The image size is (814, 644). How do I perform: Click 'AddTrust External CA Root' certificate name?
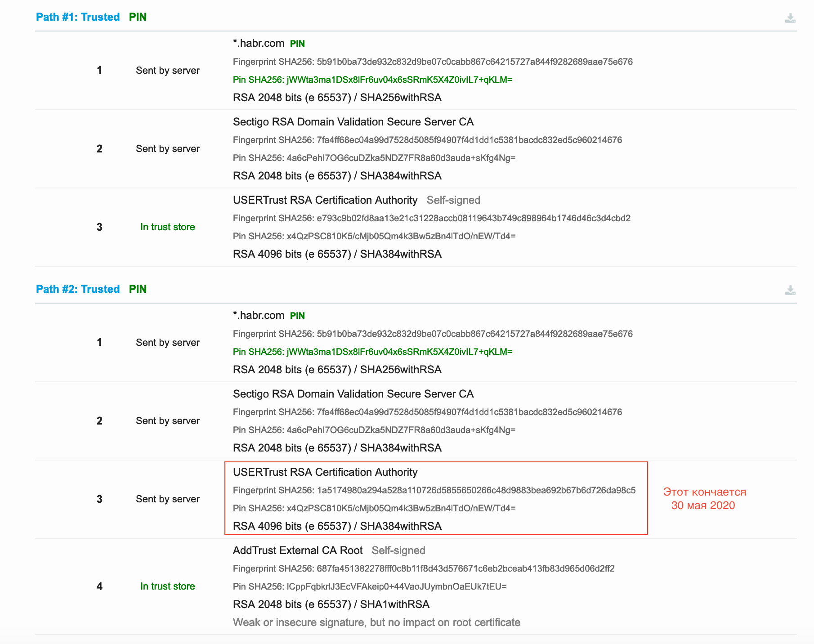[298, 550]
